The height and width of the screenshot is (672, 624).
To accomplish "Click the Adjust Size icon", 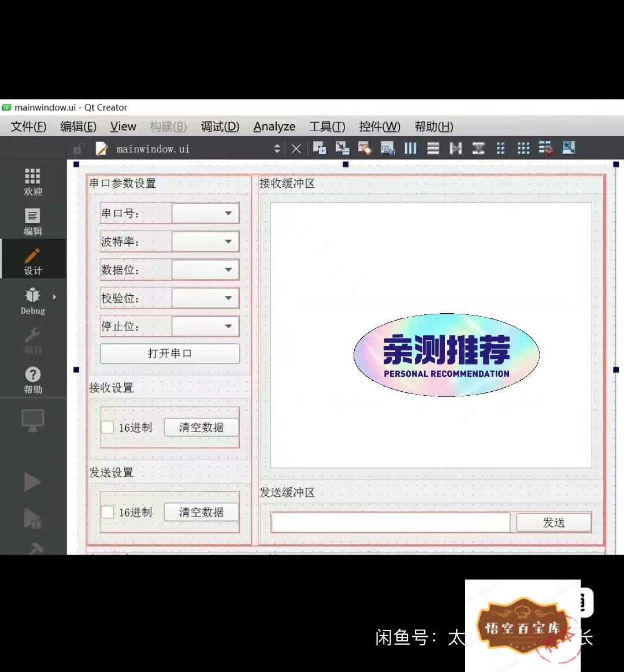I will [x=569, y=148].
